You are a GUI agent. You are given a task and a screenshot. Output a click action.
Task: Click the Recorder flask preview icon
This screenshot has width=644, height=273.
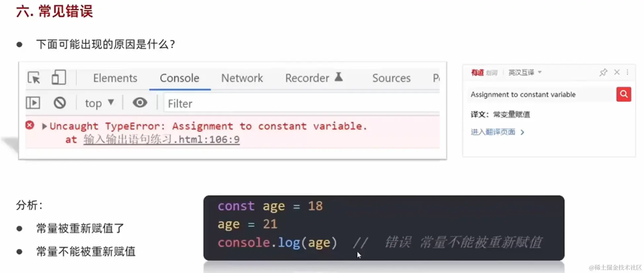point(339,77)
